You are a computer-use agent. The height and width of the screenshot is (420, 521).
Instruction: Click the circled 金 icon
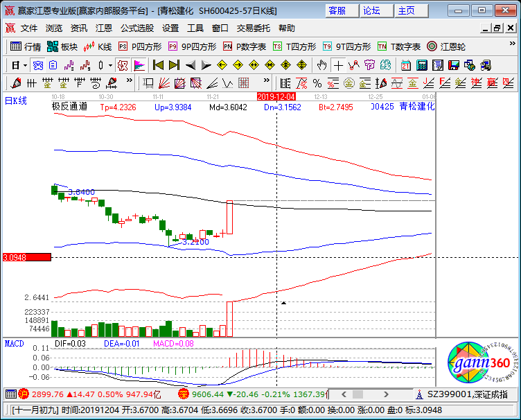point(349,83)
